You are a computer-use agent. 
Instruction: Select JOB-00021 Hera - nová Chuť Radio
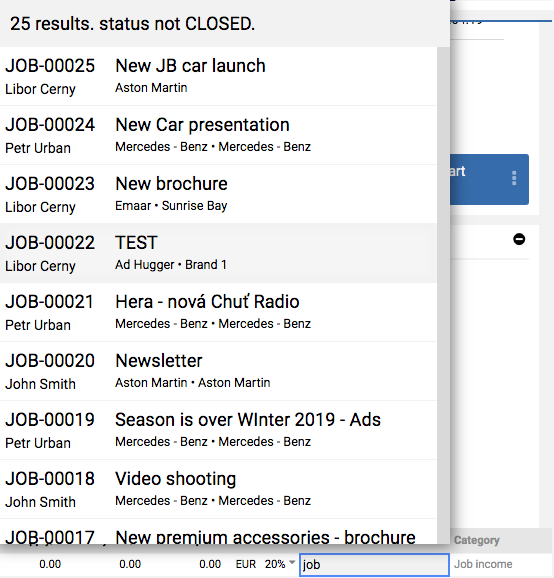click(x=218, y=312)
